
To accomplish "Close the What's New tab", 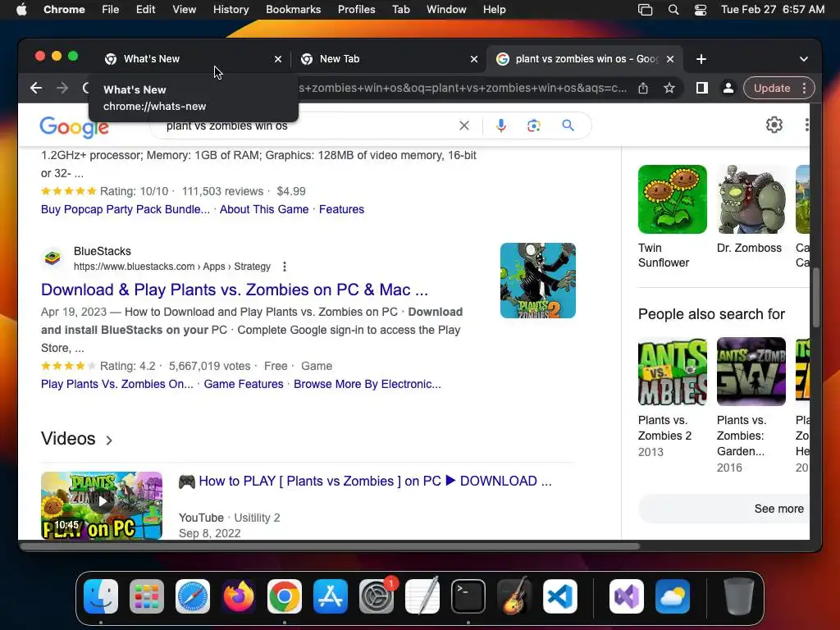I will (x=278, y=59).
